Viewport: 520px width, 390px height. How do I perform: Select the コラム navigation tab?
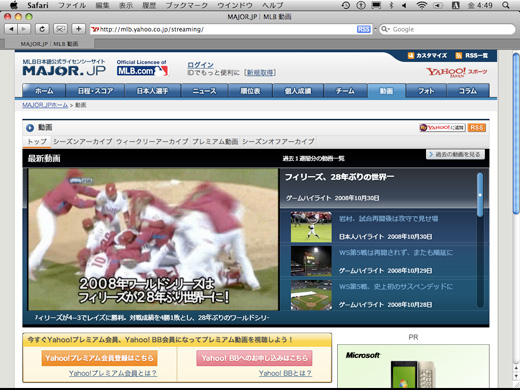tap(468, 91)
